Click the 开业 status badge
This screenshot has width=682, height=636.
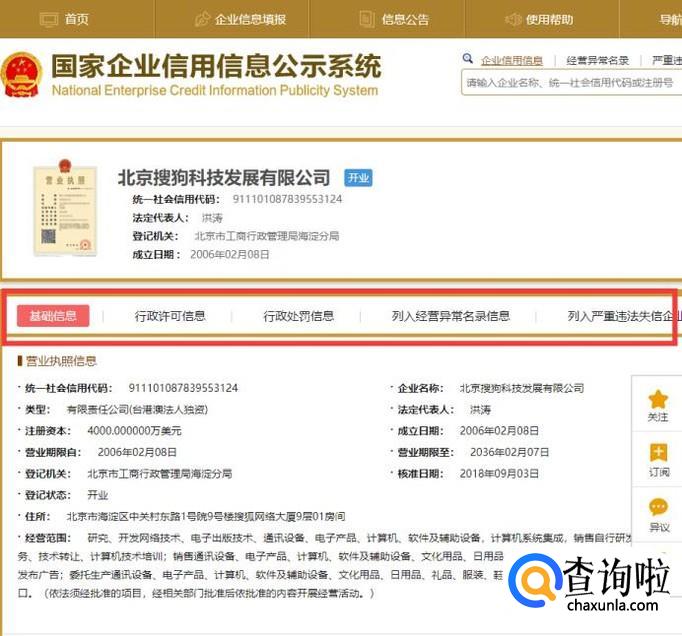pos(358,178)
